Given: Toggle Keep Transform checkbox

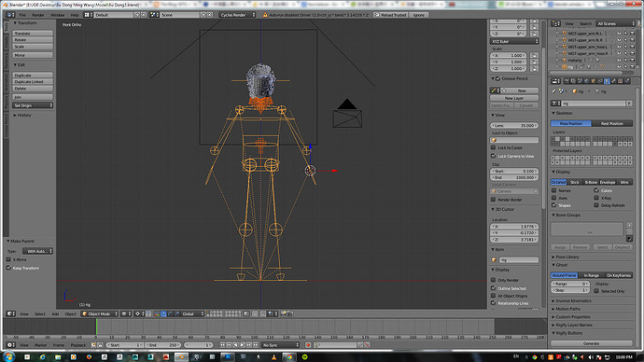Looking at the screenshot, I should [8, 268].
